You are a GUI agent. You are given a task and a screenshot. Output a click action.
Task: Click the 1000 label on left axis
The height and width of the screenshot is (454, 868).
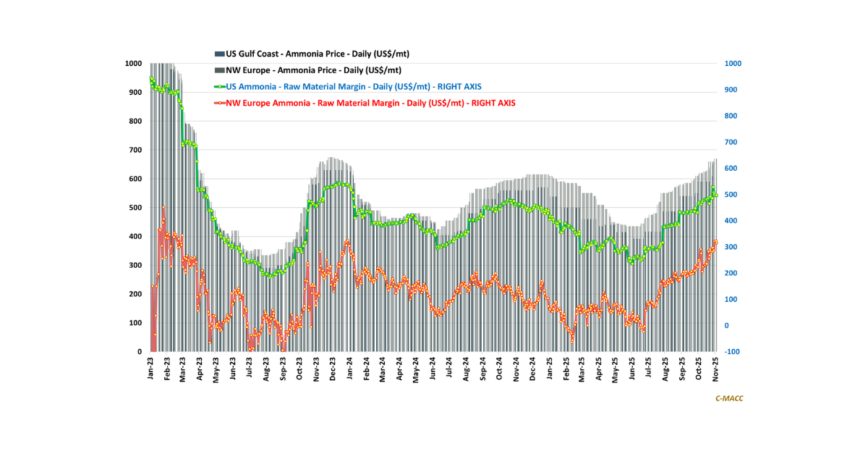(x=132, y=64)
